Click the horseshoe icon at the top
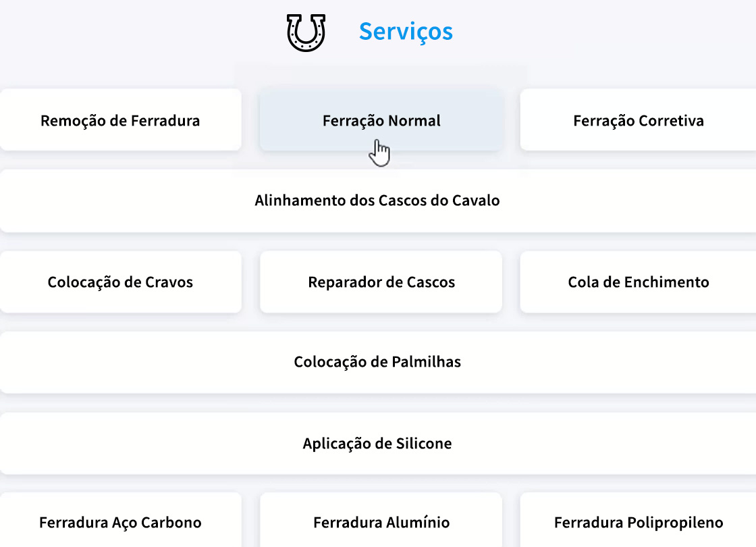Image resolution: width=756 pixels, height=547 pixels. [x=305, y=30]
